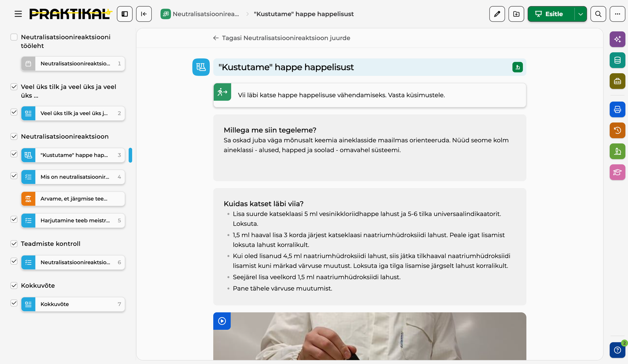Click the microscope icon in the title bar
The image size is (628, 364).
(518, 67)
